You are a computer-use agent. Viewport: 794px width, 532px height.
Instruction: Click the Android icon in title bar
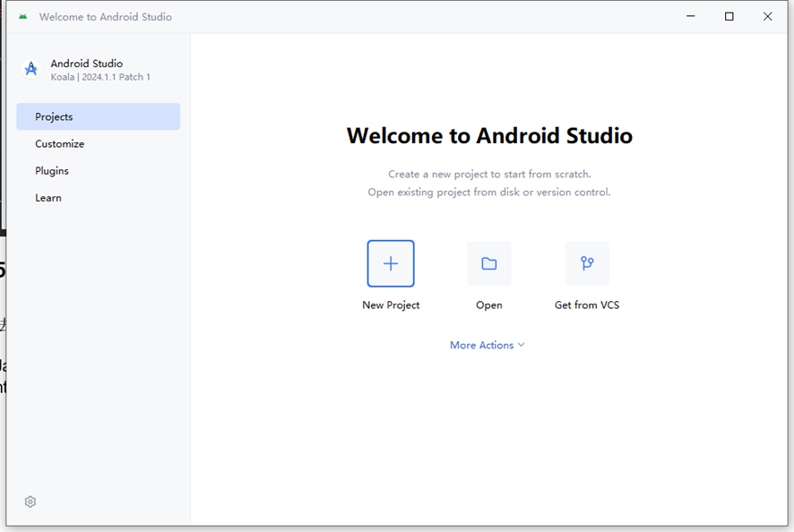pyautogui.click(x=22, y=17)
